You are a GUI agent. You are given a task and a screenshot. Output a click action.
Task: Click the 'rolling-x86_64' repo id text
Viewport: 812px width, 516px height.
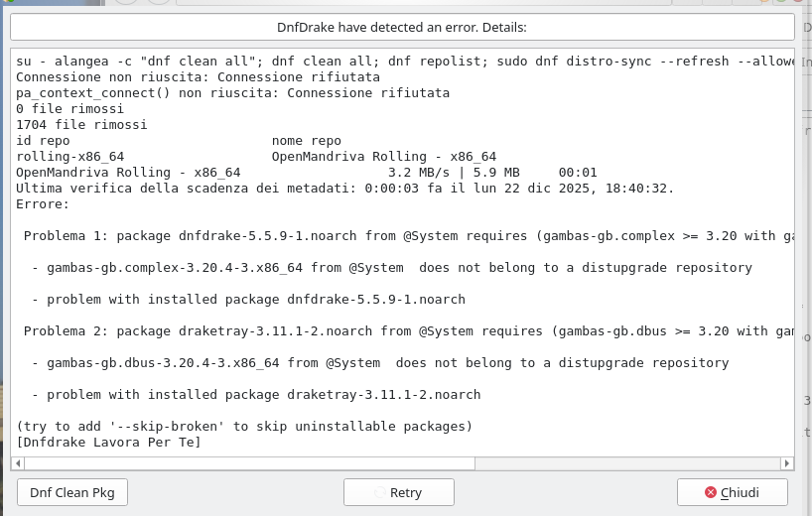pos(70,157)
